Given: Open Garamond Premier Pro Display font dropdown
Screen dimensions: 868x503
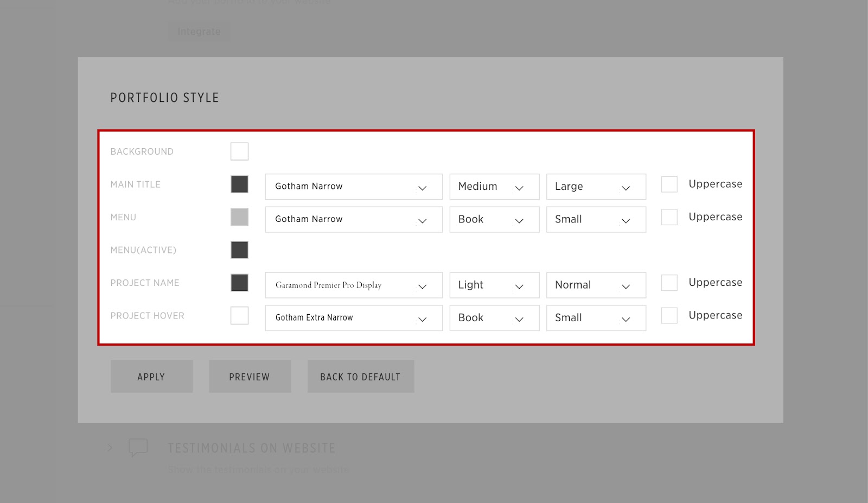Looking at the screenshot, I should 354,285.
